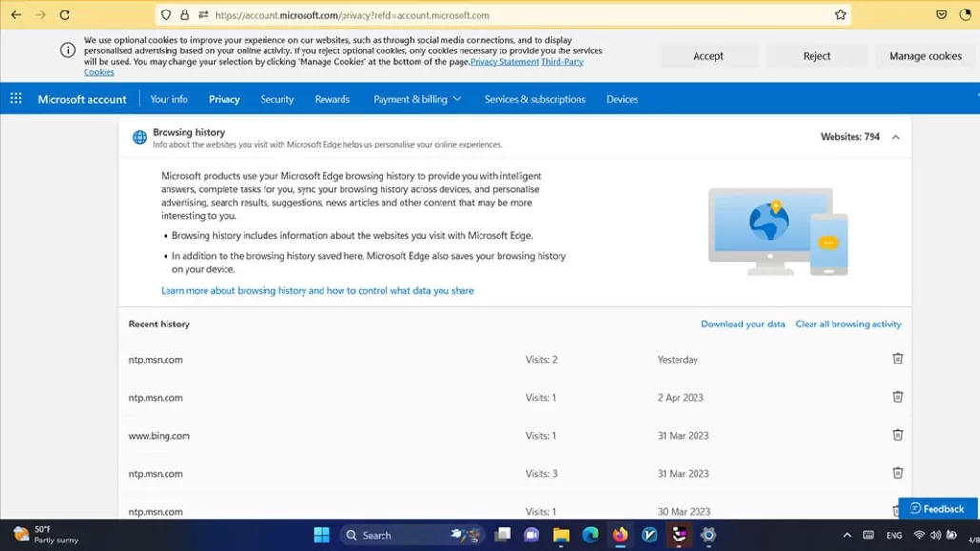Launch the chat app from taskbar

point(532,536)
